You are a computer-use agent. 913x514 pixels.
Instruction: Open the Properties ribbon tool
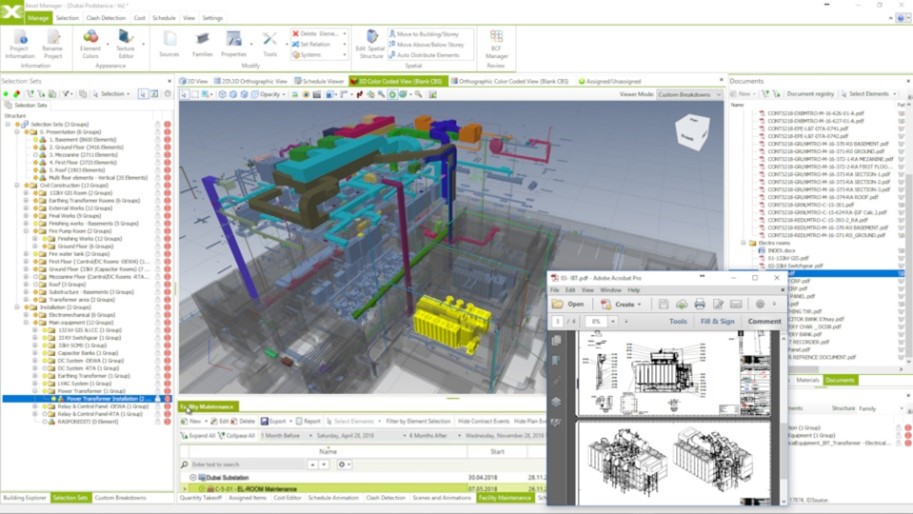tap(233, 44)
